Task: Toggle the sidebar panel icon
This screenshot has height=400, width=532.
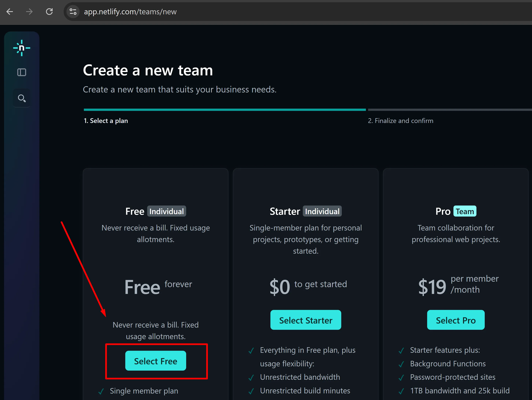Action: click(22, 72)
